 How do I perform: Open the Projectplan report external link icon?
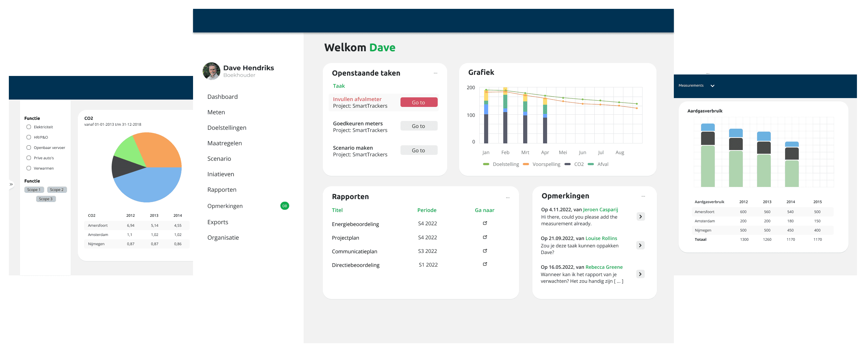click(x=485, y=237)
